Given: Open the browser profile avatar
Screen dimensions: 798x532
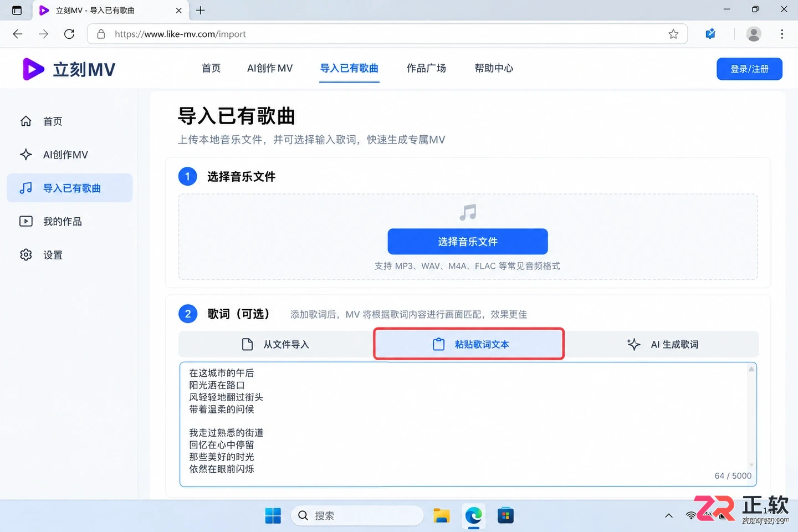Looking at the screenshot, I should pos(754,34).
